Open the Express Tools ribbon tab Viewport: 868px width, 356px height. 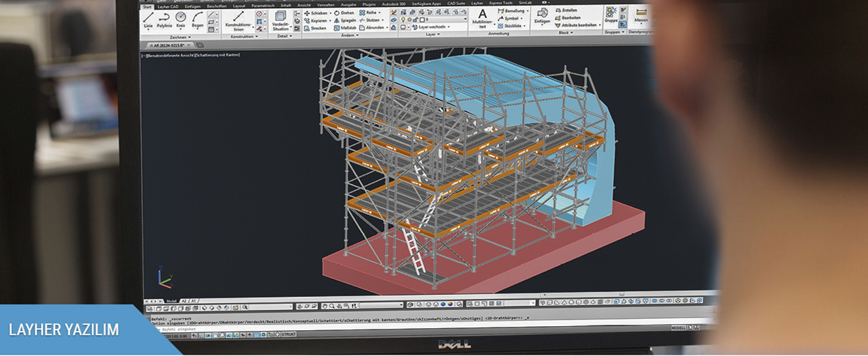(501, 3)
